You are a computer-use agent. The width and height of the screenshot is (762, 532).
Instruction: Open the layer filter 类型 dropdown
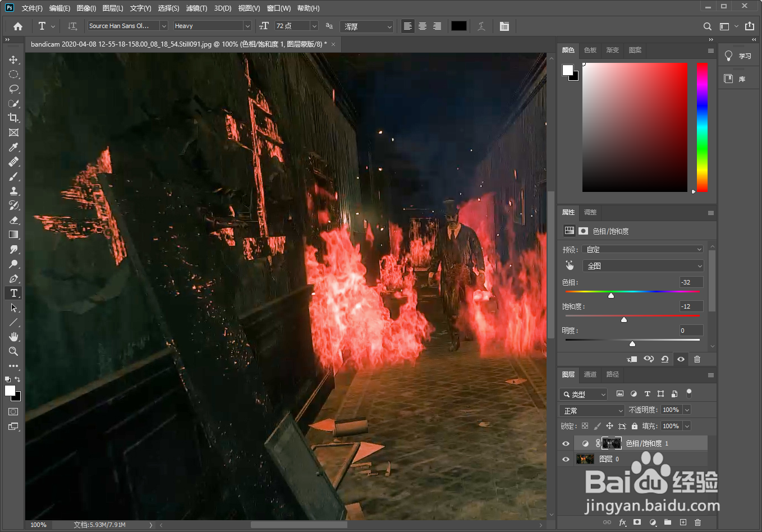click(x=584, y=394)
